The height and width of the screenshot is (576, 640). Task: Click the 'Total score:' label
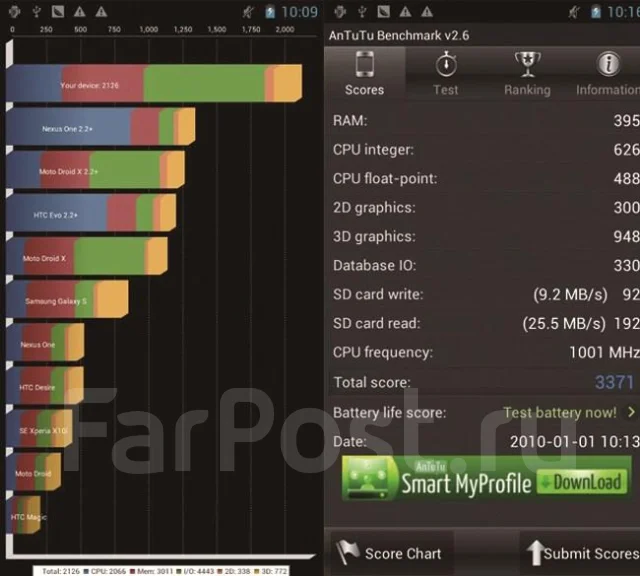pos(372,382)
